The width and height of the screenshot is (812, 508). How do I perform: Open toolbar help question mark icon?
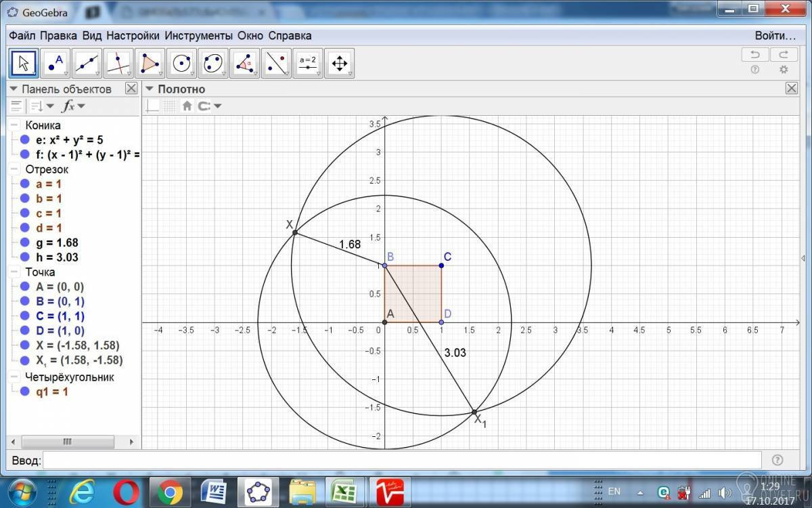755,70
